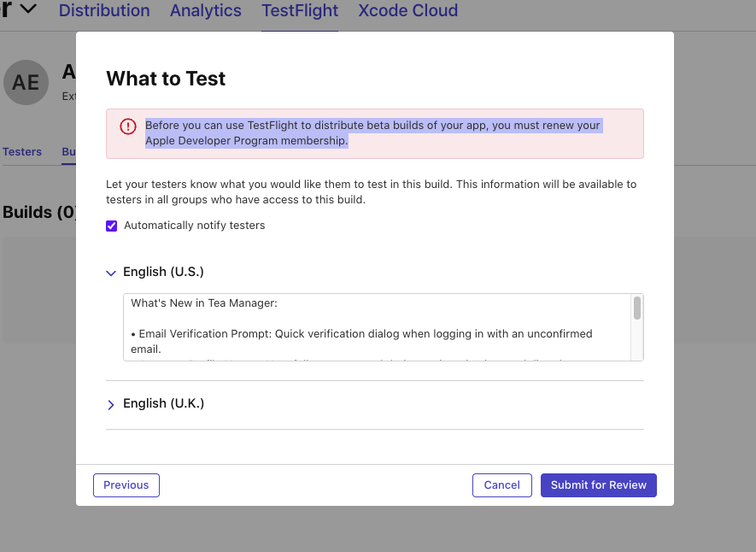756x552 pixels.
Task: Click the 'Let your testers know' description
Action: click(x=372, y=192)
